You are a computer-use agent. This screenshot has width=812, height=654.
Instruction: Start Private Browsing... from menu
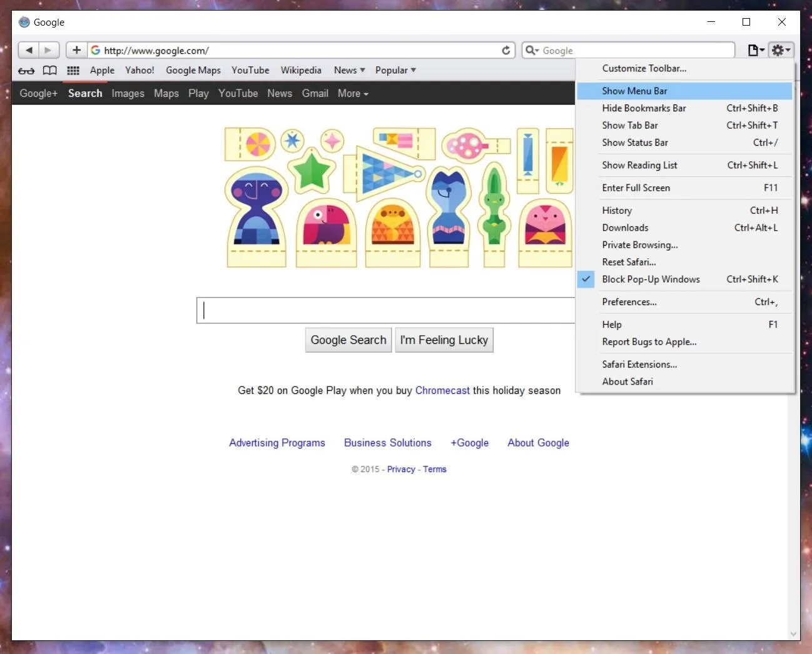tap(685, 245)
